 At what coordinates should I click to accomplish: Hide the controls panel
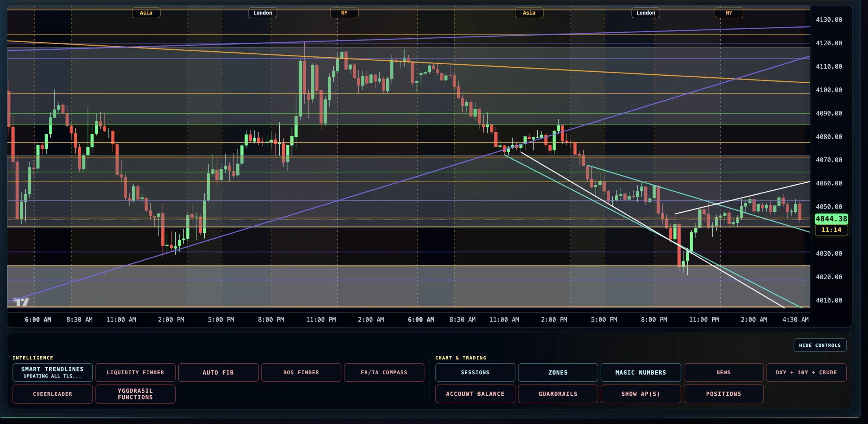click(x=820, y=345)
